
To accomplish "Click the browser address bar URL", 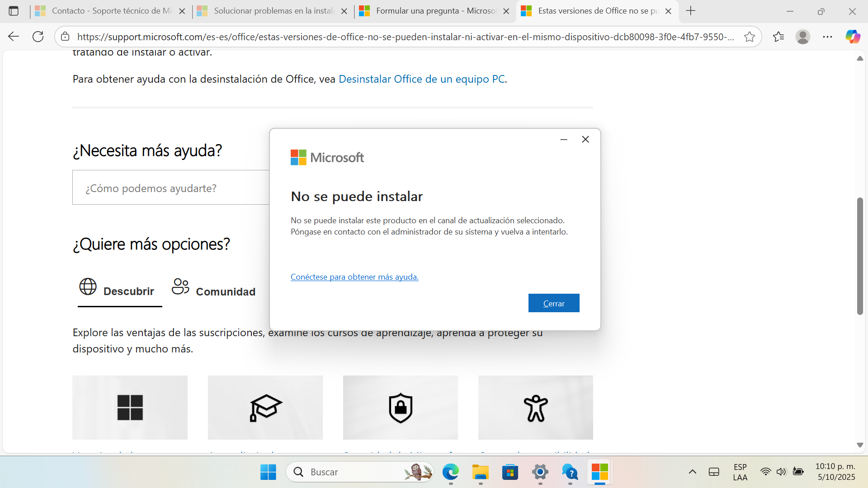I will 405,37.
